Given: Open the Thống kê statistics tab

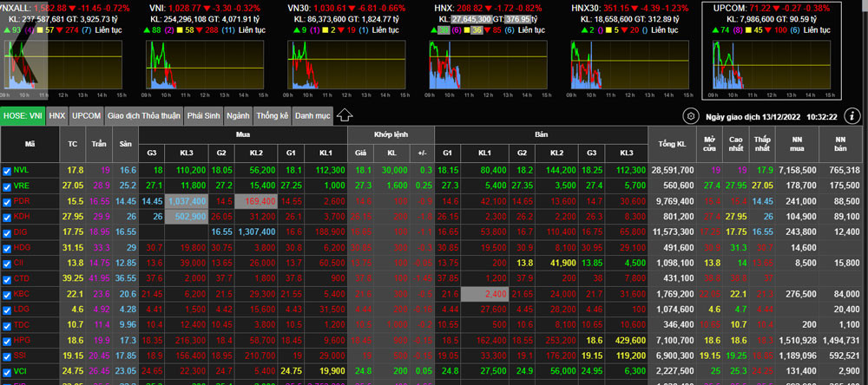Looking at the screenshot, I should 272,114.
